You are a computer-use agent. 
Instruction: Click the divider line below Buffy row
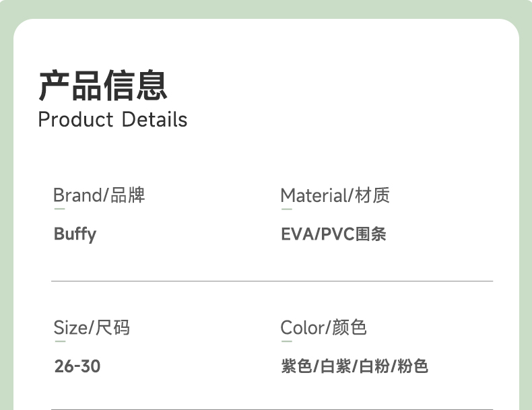(x=272, y=281)
